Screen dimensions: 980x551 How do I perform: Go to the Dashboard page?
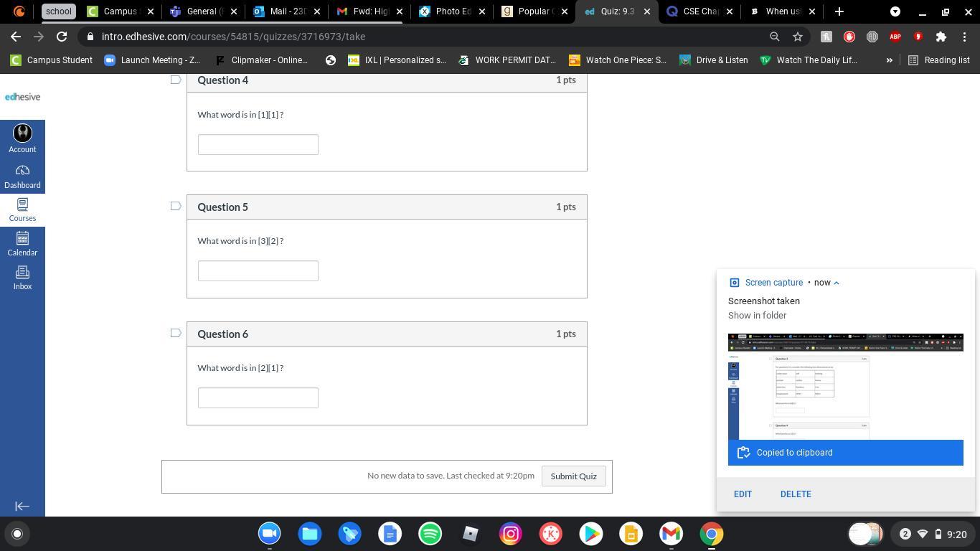pos(22,176)
